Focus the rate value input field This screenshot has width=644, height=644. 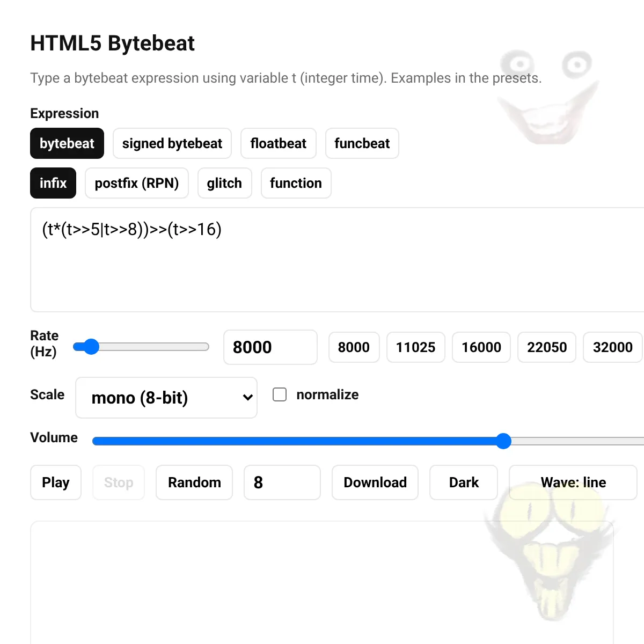(270, 347)
